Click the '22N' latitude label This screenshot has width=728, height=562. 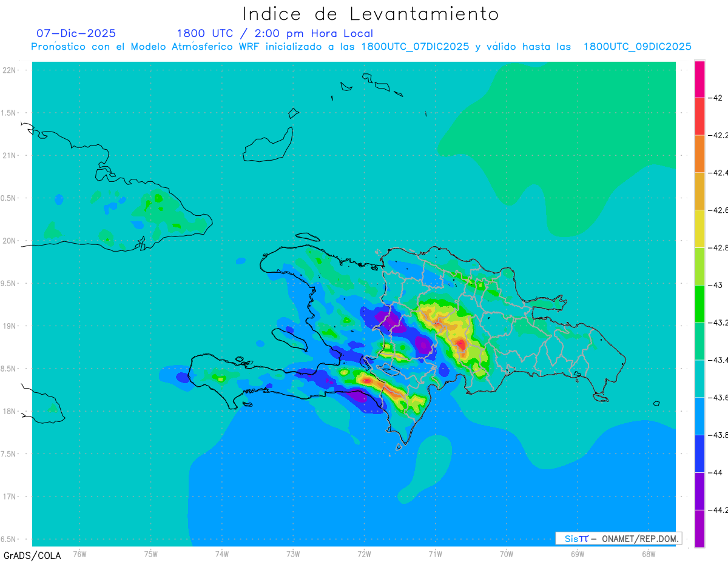9,70
